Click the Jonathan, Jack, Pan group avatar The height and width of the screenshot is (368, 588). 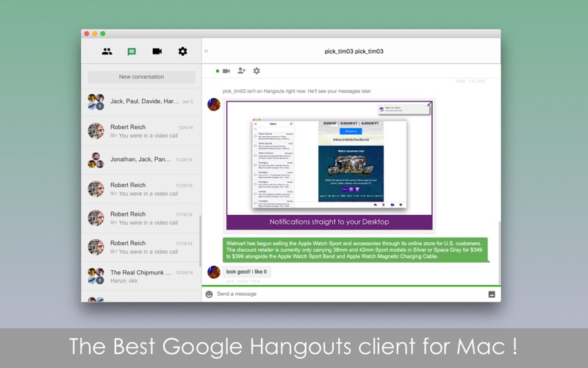click(96, 160)
